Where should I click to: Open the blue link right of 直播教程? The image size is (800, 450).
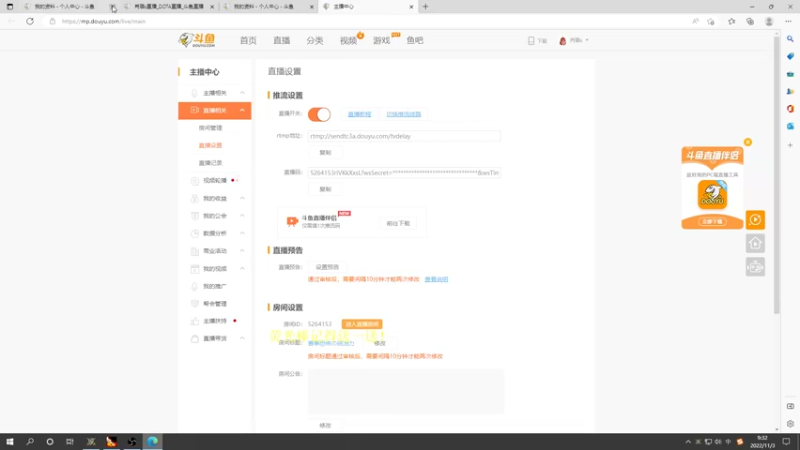pos(404,114)
